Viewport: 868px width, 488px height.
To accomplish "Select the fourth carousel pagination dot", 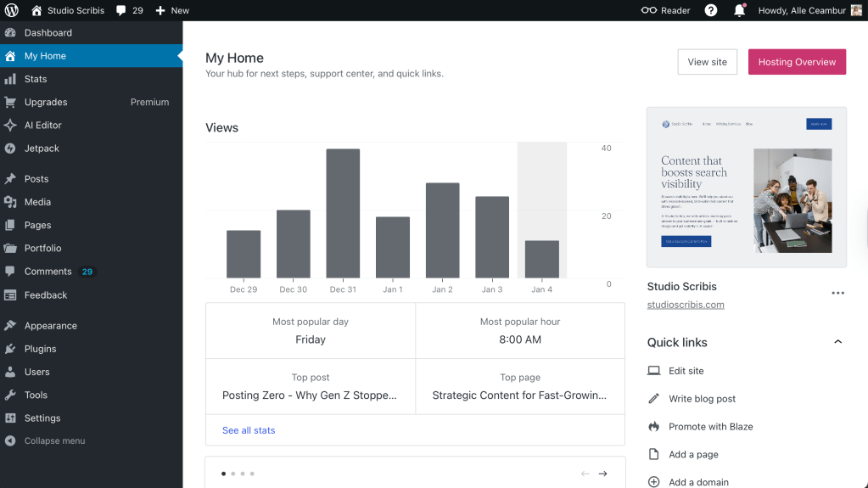I will 252,474.
